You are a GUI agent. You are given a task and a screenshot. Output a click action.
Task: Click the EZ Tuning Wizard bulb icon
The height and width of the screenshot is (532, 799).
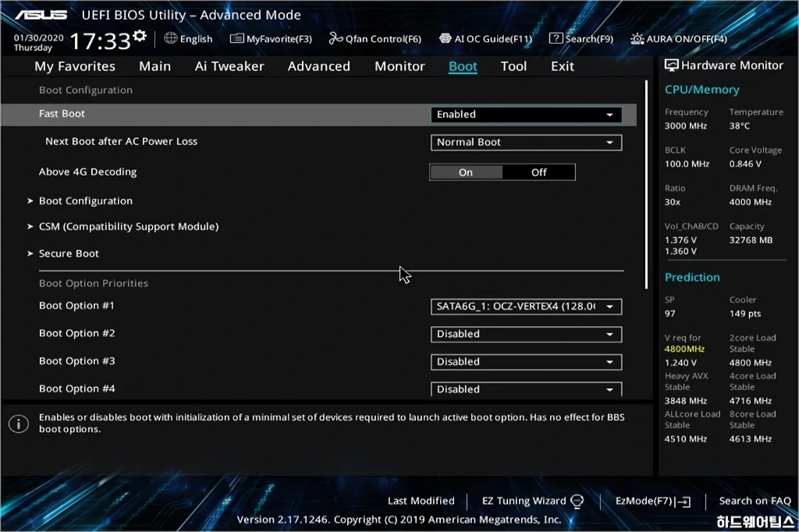pyautogui.click(x=577, y=502)
